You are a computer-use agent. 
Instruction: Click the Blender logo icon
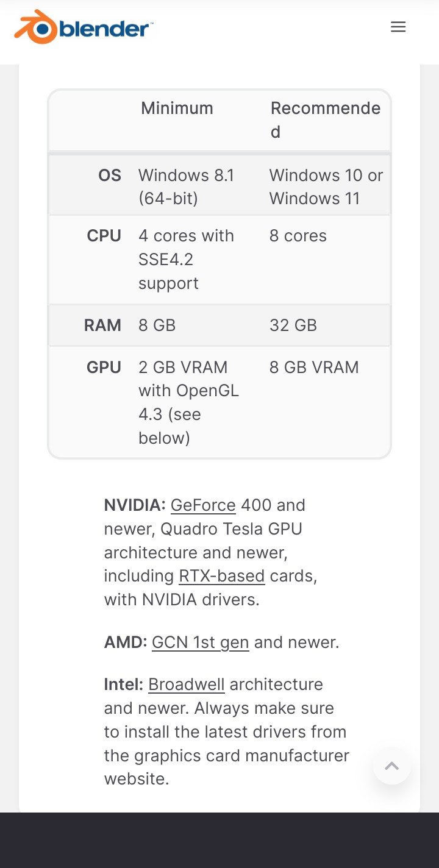pyautogui.click(x=36, y=27)
